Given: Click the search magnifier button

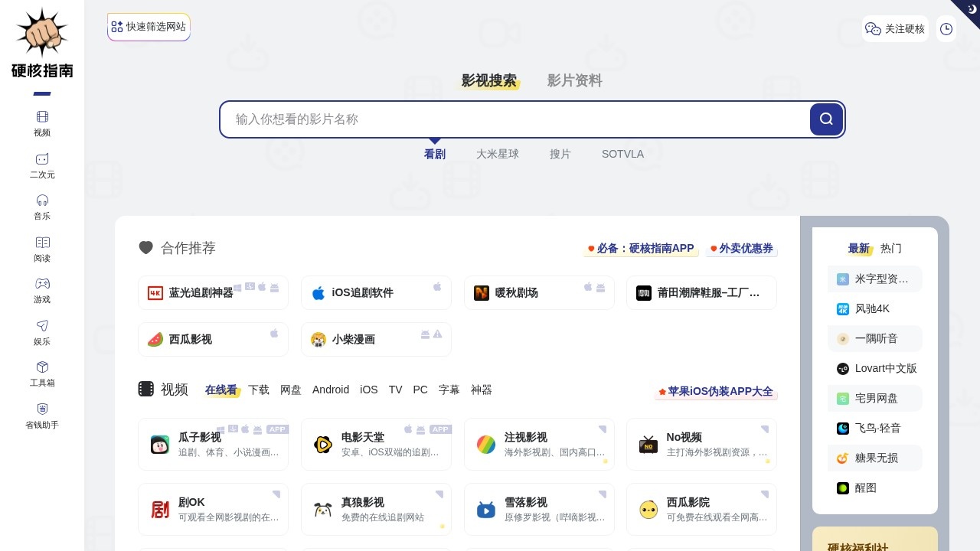Looking at the screenshot, I should [826, 119].
